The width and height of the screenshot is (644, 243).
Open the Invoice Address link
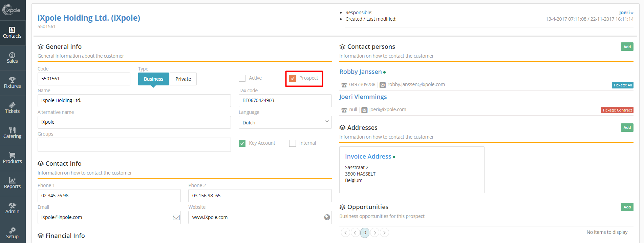pyautogui.click(x=368, y=157)
